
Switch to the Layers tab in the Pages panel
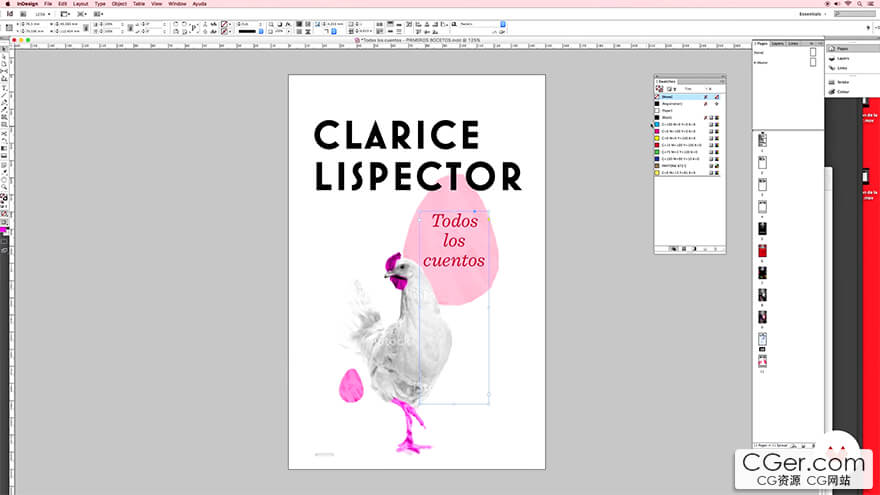click(777, 43)
